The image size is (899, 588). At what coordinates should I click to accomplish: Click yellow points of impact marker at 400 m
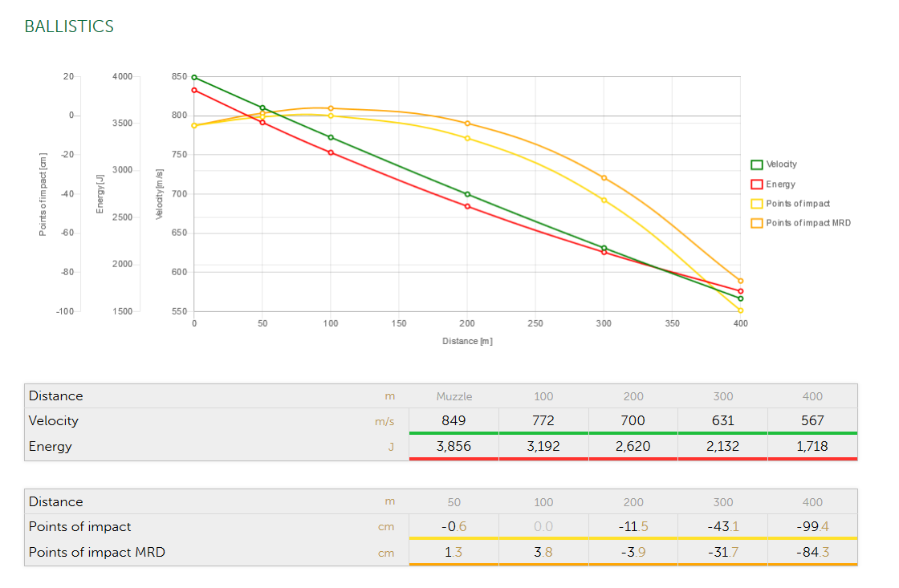(740, 310)
